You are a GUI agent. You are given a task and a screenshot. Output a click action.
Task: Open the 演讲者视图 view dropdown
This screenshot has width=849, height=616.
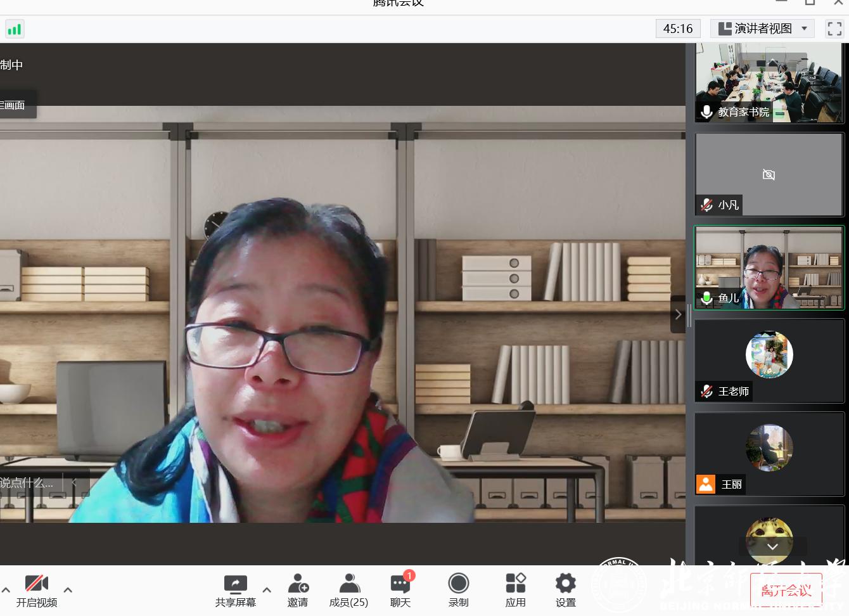pos(762,29)
